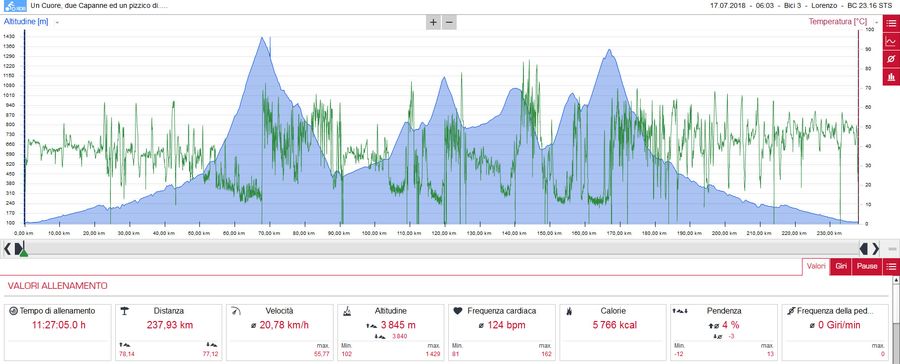This screenshot has width=900, height=364.
Task: Click the signpost icon in Distanza card
Action: pos(124,311)
